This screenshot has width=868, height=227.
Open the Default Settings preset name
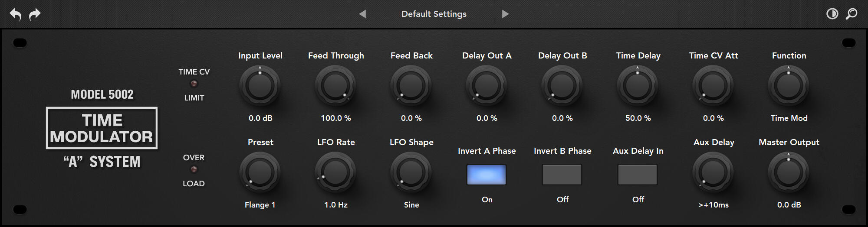[434, 14]
